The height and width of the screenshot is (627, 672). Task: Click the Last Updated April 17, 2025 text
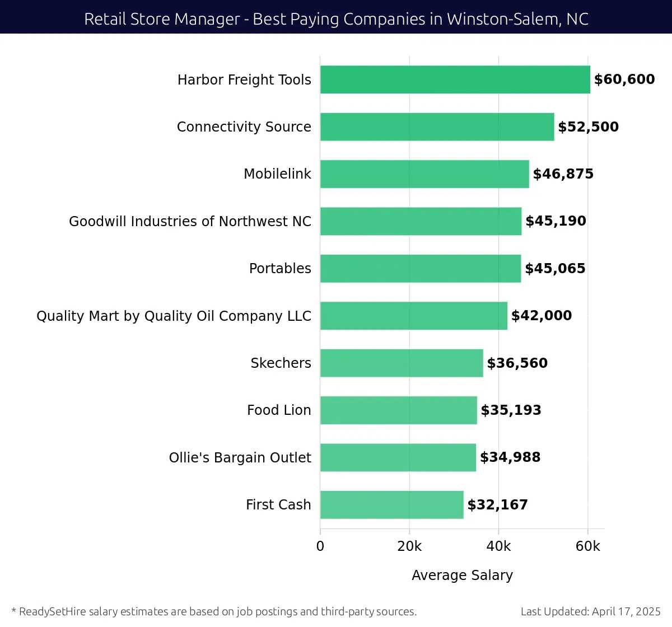(x=591, y=612)
